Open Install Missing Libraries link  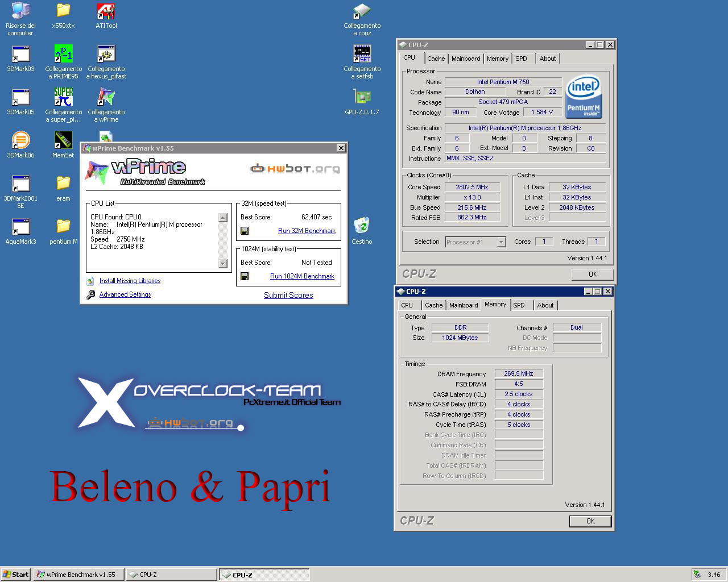pyautogui.click(x=130, y=281)
